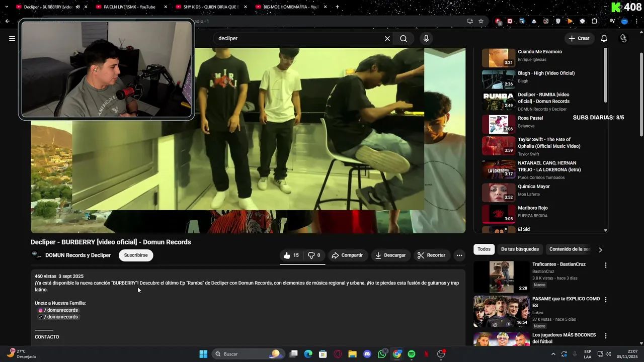Open the volume control in tray
The height and width of the screenshot is (362, 644).
coord(608,354)
